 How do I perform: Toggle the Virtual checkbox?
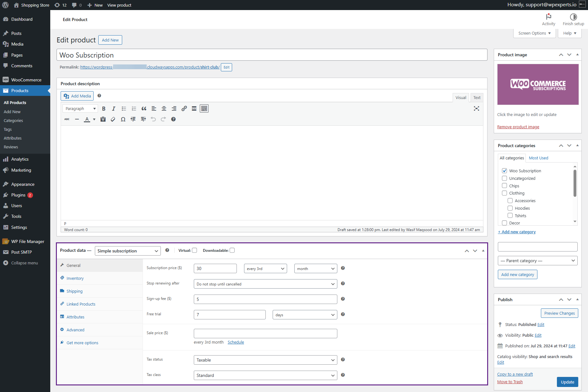pos(194,251)
